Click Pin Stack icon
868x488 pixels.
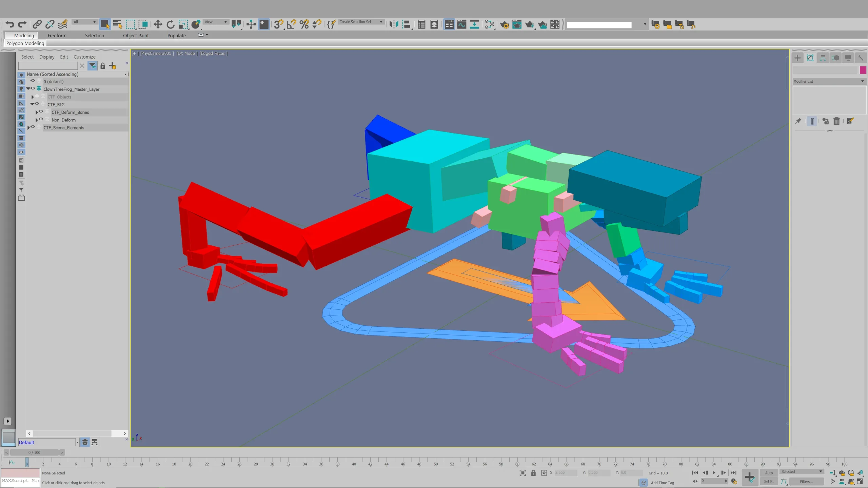[x=798, y=121]
